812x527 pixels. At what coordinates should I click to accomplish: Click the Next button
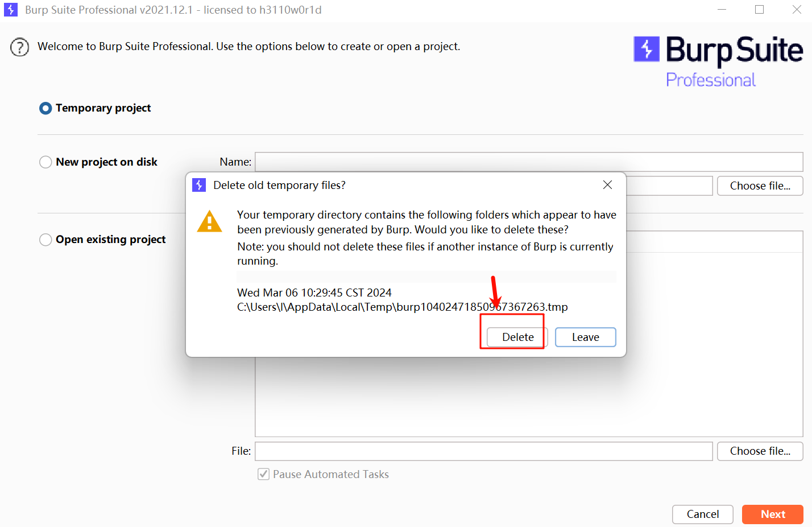point(772,514)
